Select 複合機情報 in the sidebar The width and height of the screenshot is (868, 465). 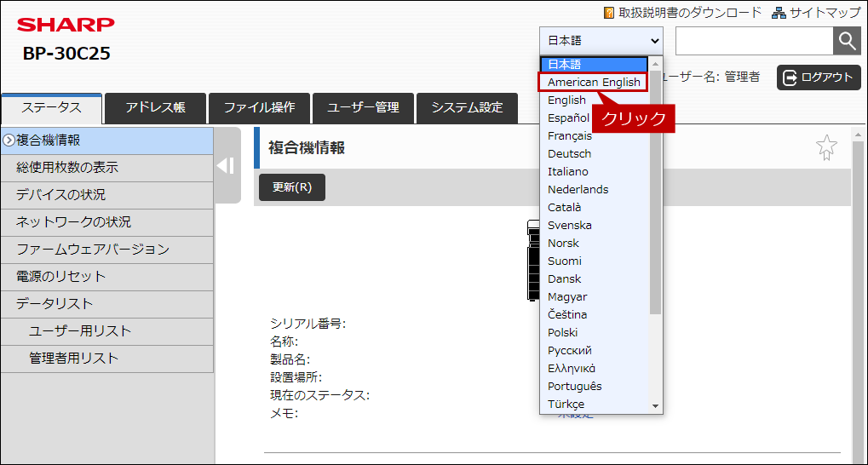[106, 141]
